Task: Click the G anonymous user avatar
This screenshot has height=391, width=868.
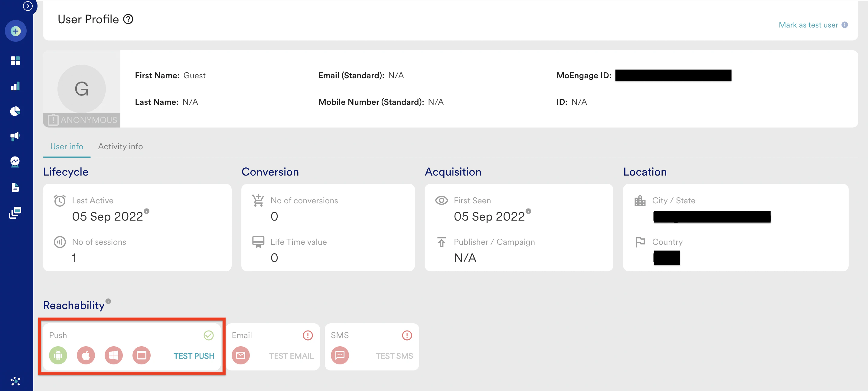Action: [82, 89]
